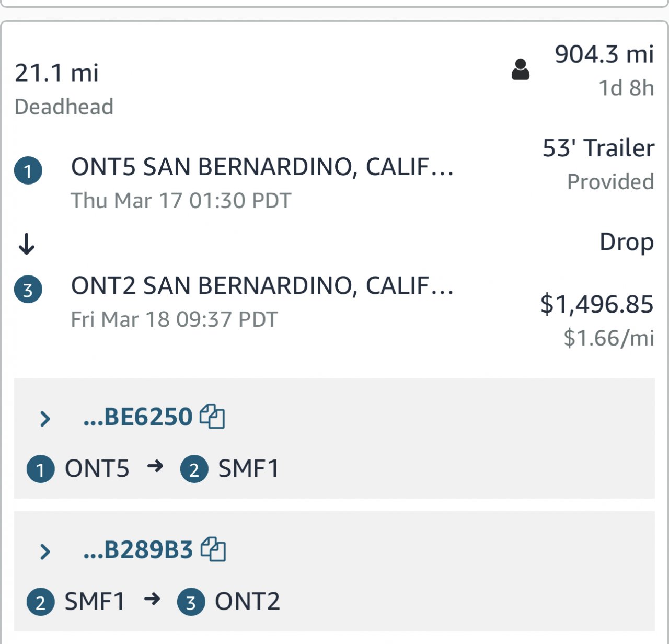The width and height of the screenshot is (669, 644).
Task: Click the 904.3 mi total distance
Action: point(604,54)
